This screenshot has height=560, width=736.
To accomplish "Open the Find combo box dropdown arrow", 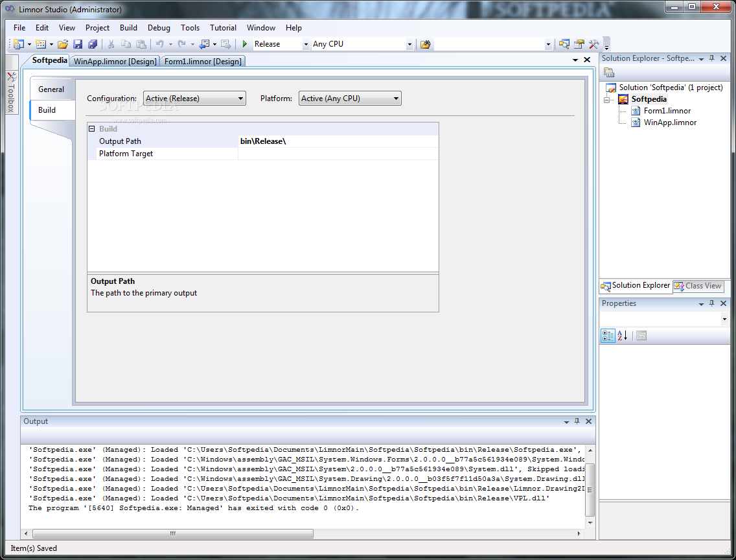I will click(547, 44).
